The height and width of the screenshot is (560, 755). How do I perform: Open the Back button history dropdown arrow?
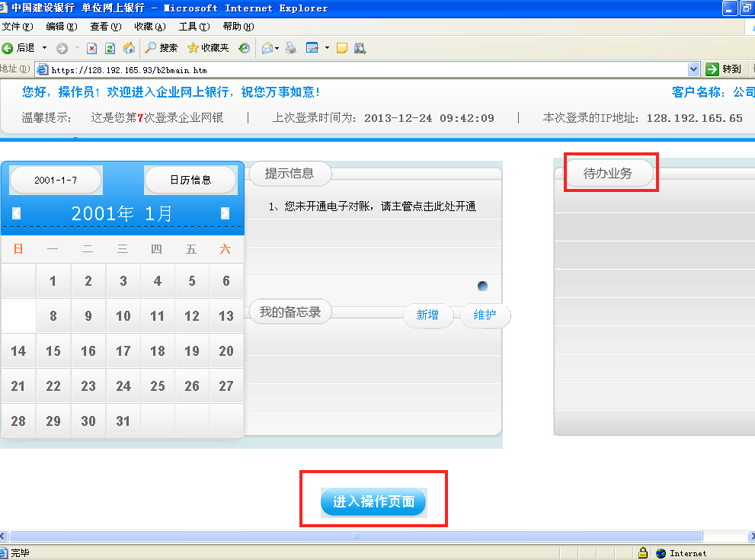44,48
